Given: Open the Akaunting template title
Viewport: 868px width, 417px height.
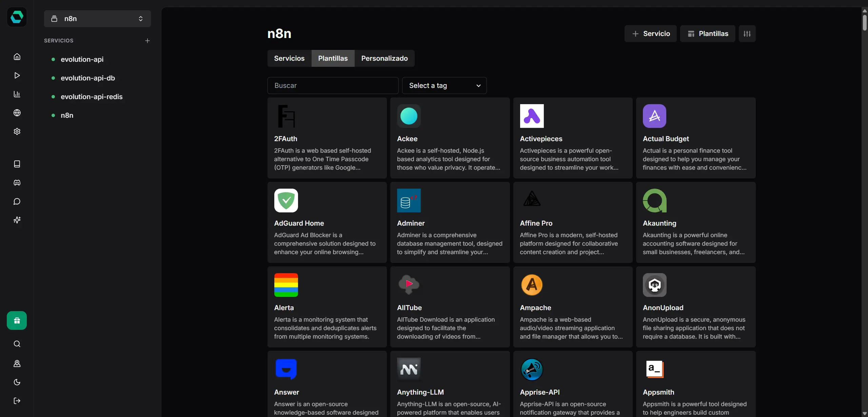Looking at the screenshot, I should 659,223.
